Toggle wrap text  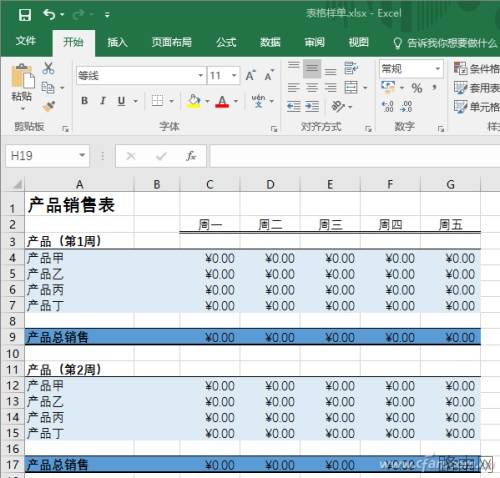click(351, 68)
